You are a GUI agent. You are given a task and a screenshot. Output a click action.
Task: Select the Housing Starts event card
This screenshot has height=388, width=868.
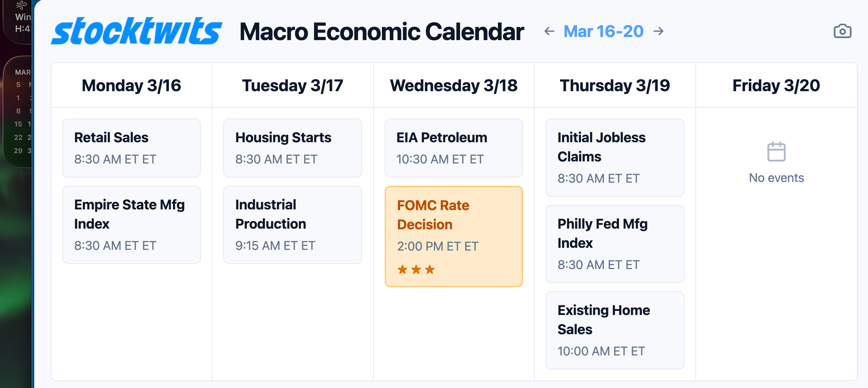click(x=293, y=148)
